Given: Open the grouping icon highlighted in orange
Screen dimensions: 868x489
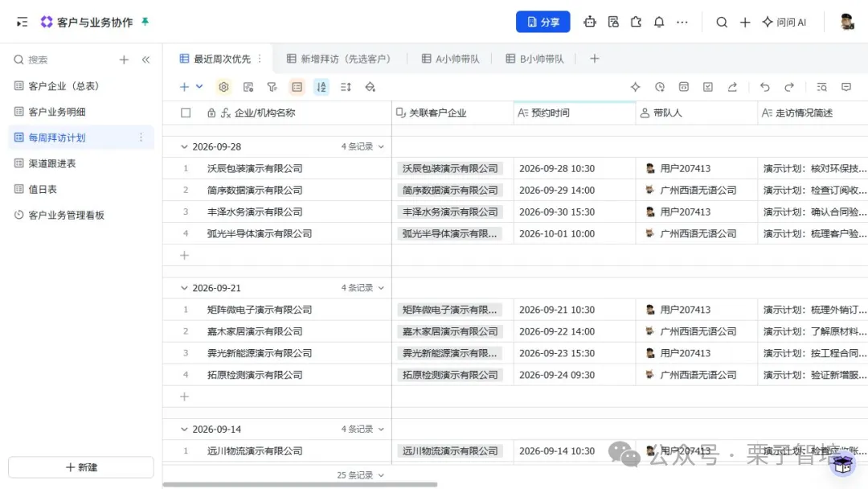Looking at the screenshot, I should 297,87.
